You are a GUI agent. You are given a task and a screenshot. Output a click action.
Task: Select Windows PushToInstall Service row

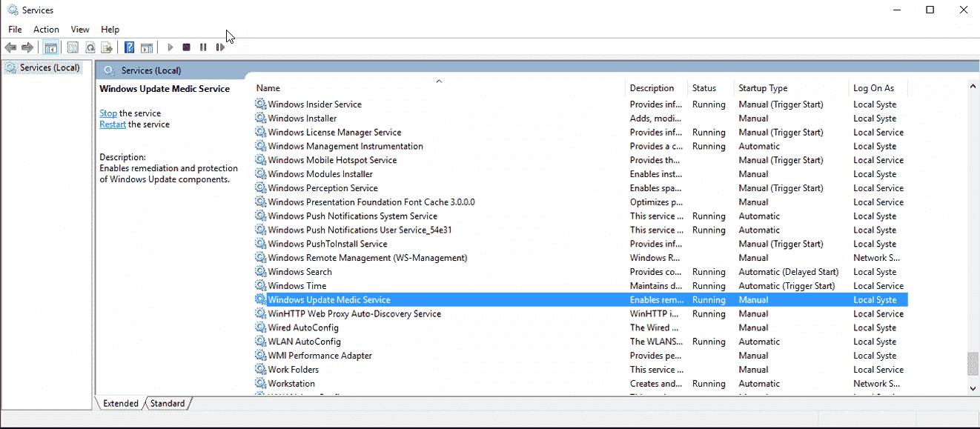580,244
